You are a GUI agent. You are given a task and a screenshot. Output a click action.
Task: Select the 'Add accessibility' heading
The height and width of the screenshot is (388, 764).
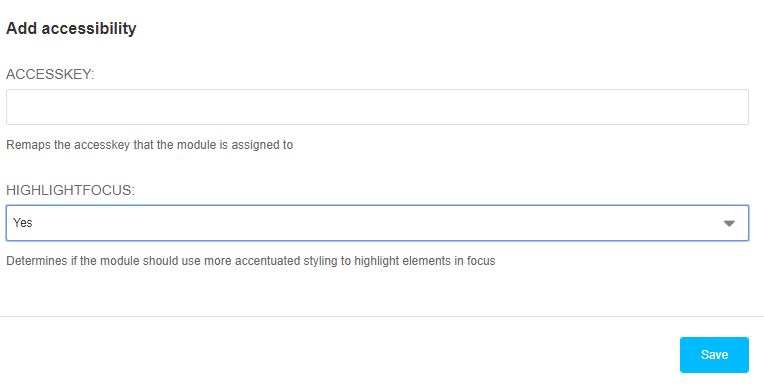pos(71,28)
